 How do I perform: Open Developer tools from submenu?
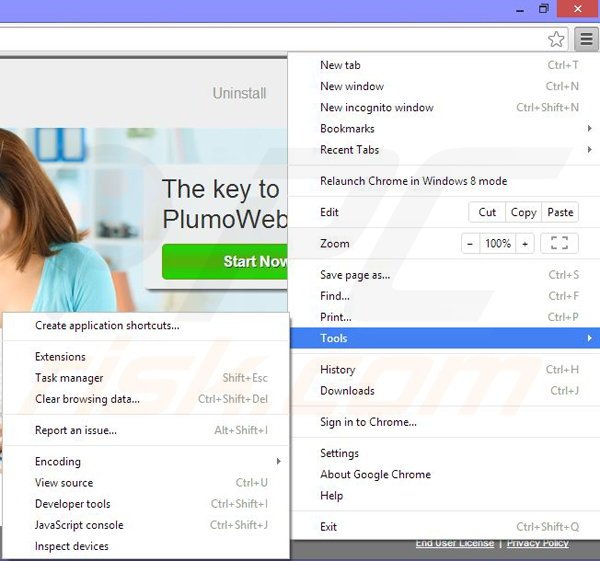coord(146,504)
